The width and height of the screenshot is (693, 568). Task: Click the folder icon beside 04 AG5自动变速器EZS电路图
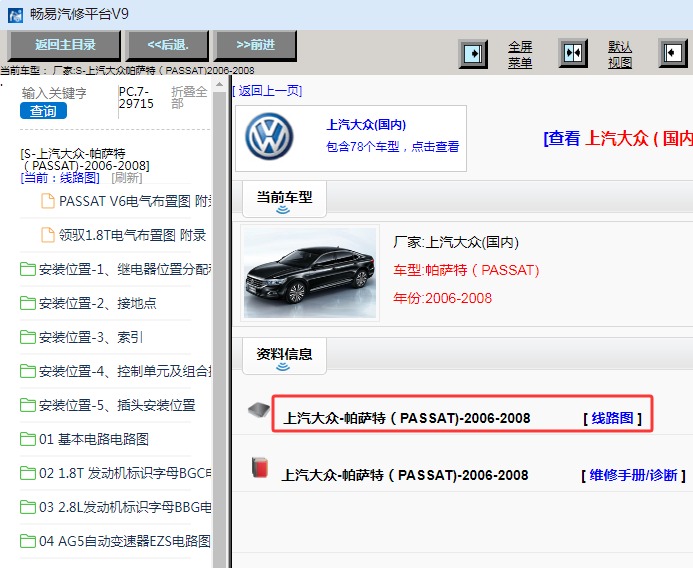pyautogui.click(x=28, y=541)
